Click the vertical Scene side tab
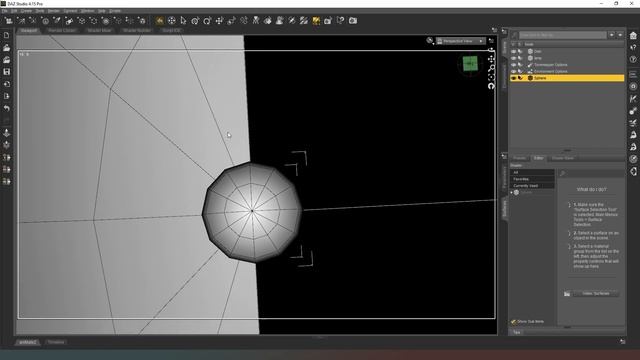Image resolution: width=640 pixels, height=360 pixels. point(504,47)
